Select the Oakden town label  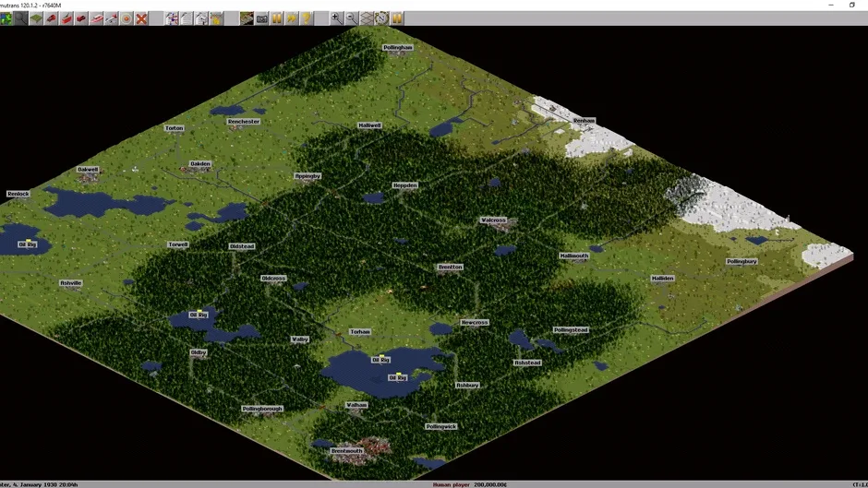pos(199,164)
